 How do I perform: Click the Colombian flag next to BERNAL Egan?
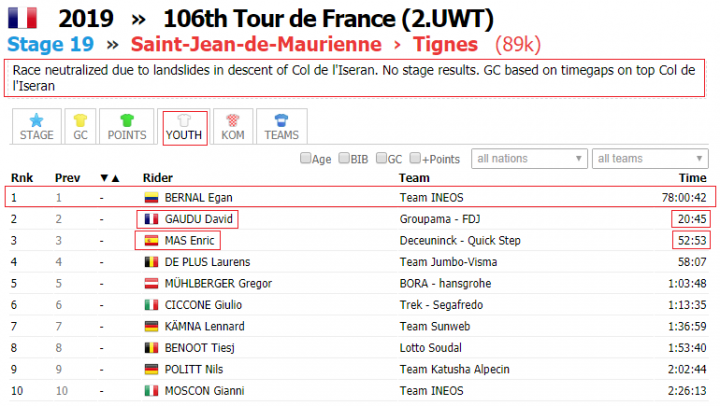pyautogui.click(x=152, y=198)
